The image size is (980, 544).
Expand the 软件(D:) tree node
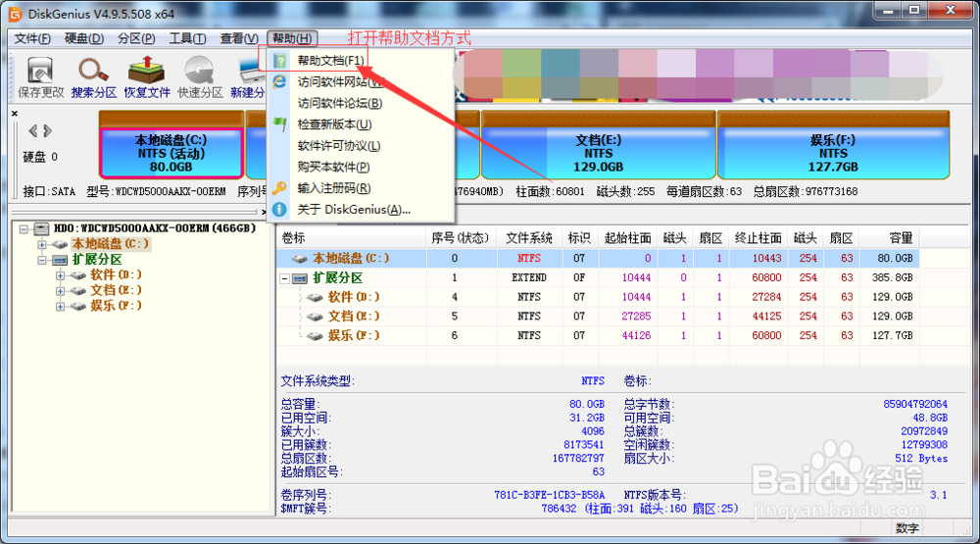[x=60, y=275]
